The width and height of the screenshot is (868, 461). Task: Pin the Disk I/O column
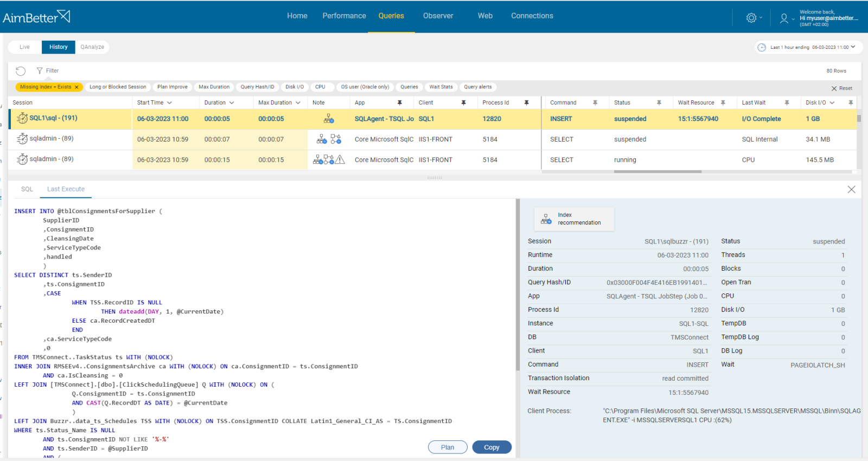pos(851,103)
